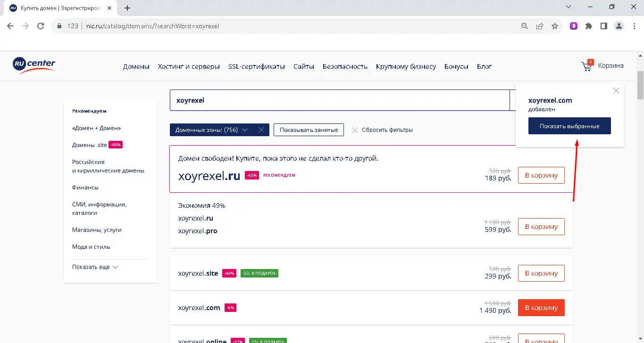Click the forward navigation arrow
This screenshot has width=644, height=343.
[25, 26]
